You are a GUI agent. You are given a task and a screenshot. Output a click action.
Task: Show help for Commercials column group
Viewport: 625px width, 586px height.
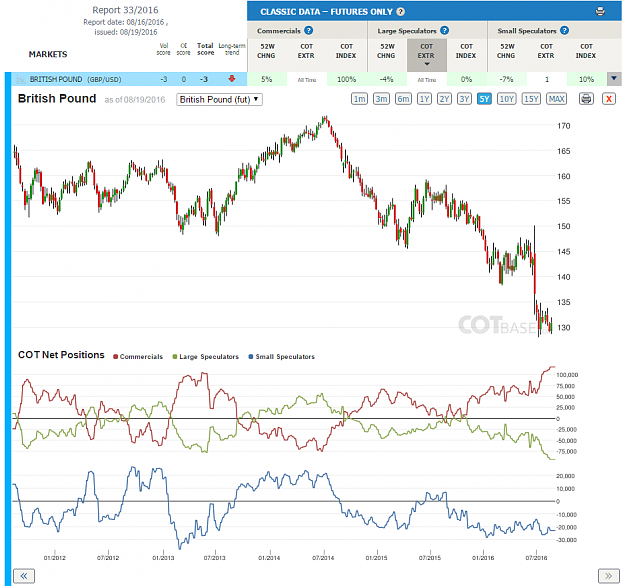point(308,30)
